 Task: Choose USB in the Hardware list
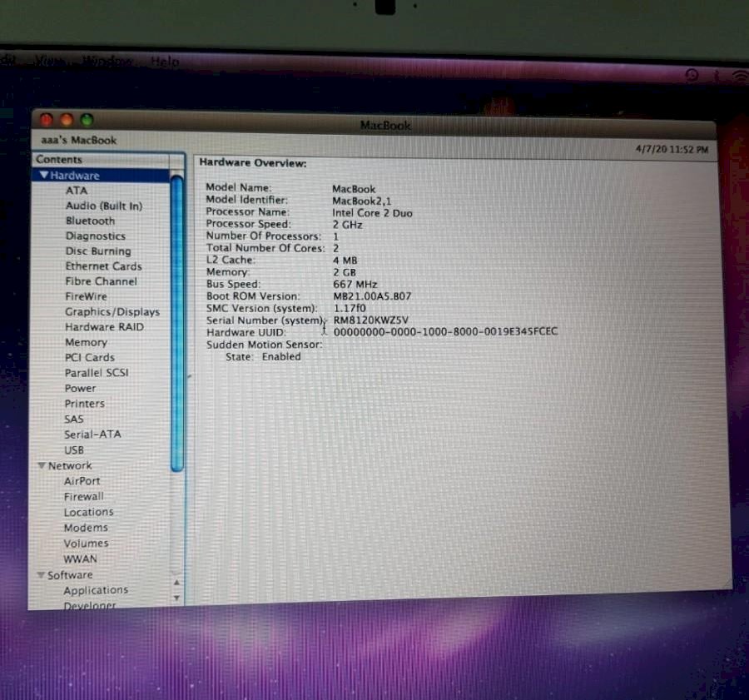click(74, 449)
